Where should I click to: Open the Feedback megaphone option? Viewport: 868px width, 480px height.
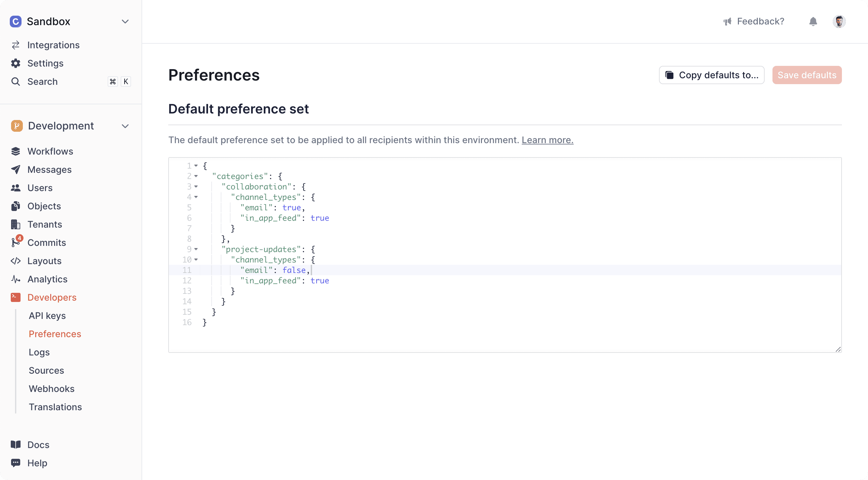pos(754,21)
